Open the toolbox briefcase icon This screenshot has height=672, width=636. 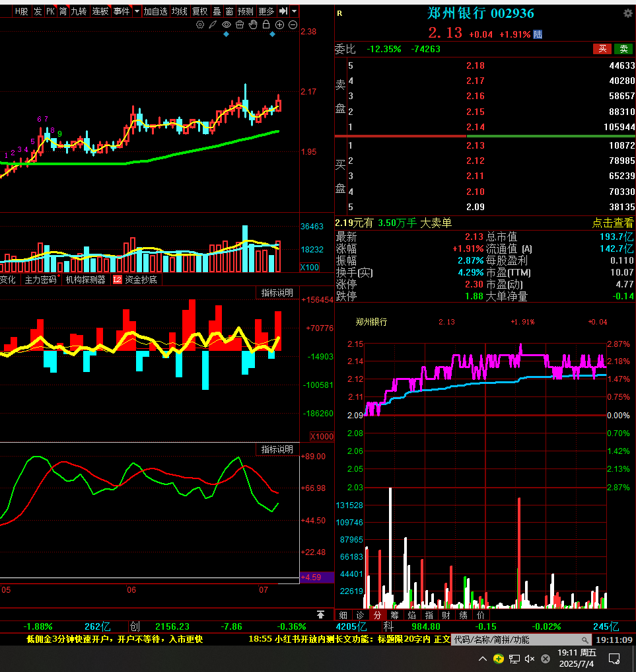(240, 25)
